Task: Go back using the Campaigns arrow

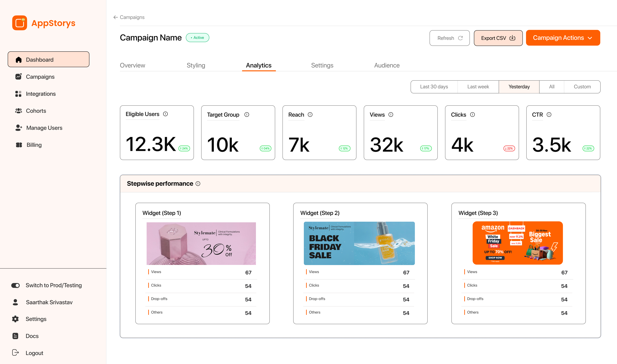Action: tap(116, 17)
